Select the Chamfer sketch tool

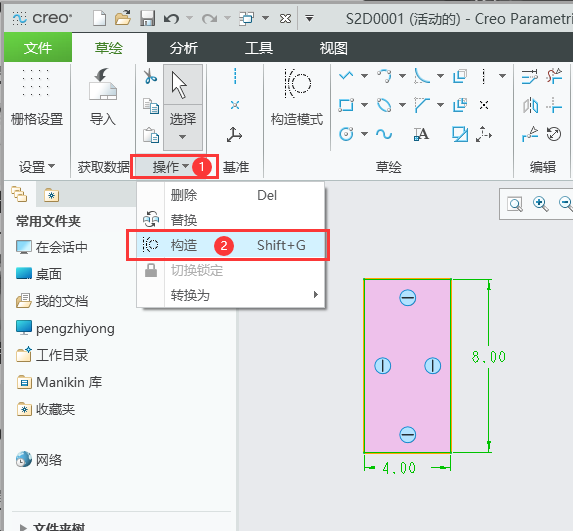[422, 105]
